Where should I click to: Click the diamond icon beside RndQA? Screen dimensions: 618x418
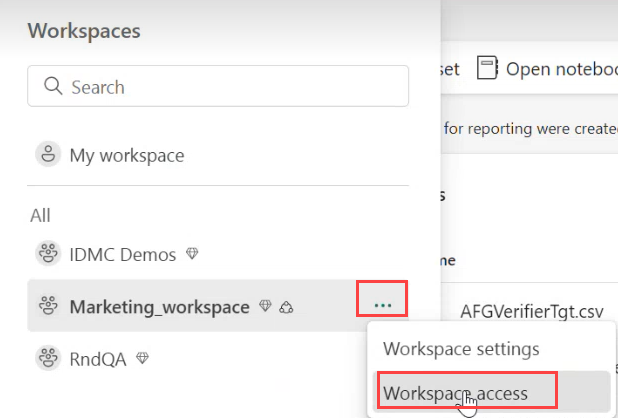click(142, 358)
